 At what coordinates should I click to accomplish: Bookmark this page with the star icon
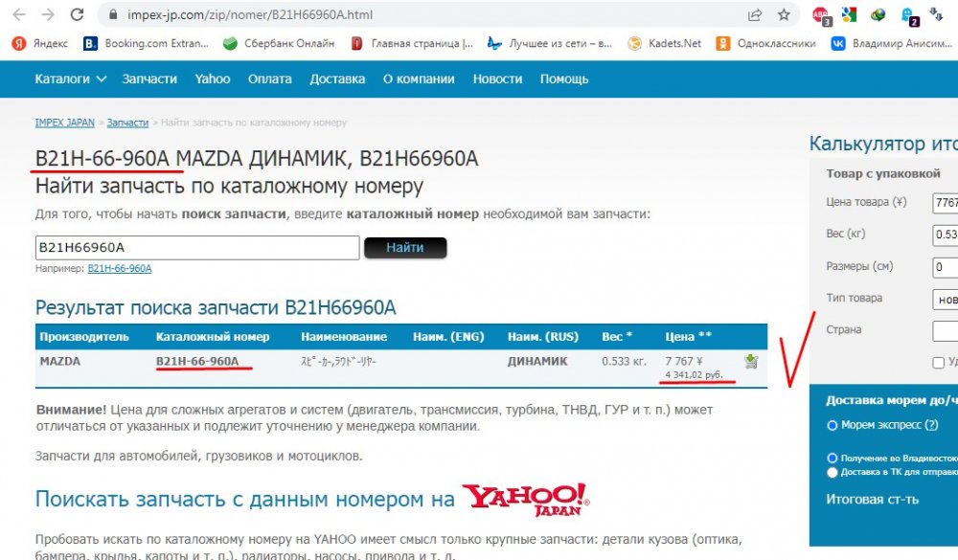click(x=783, y=15)
